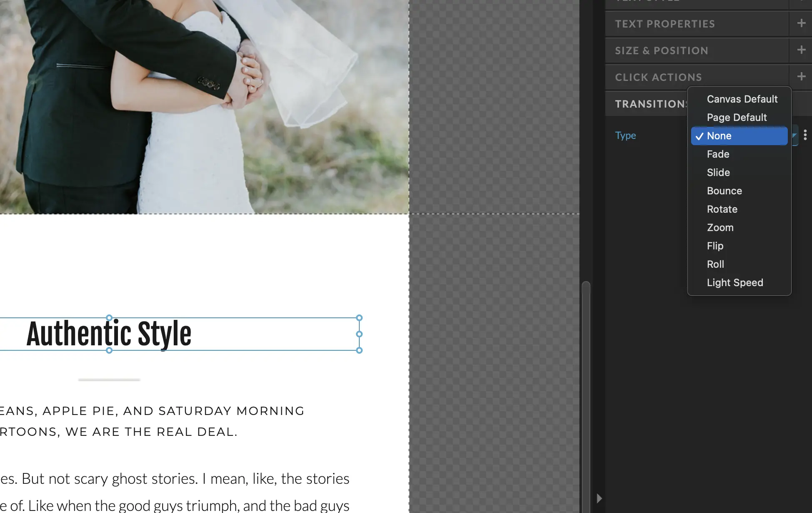Choose Page Default transition option
This screenshot has width=812, height=513.
737,117
